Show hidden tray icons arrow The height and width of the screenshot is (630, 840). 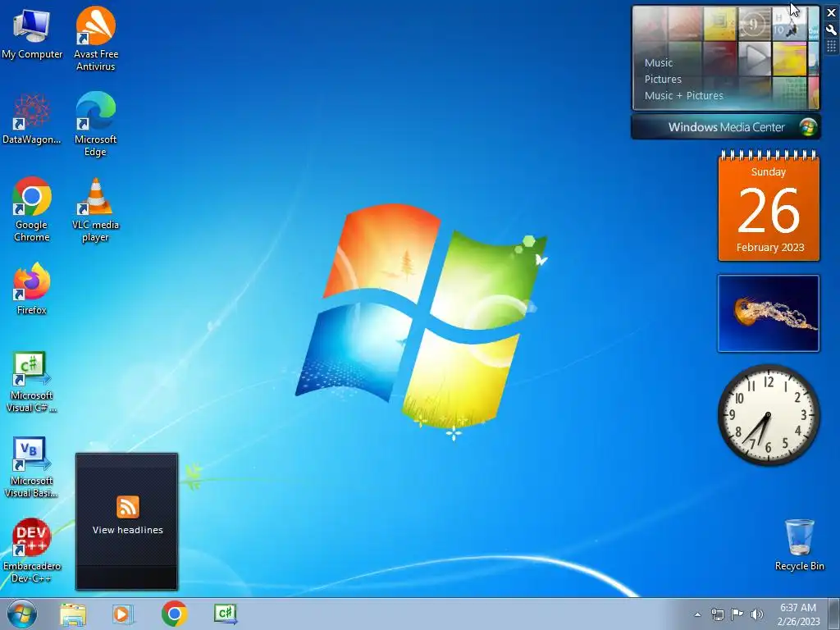coord(697,614)
